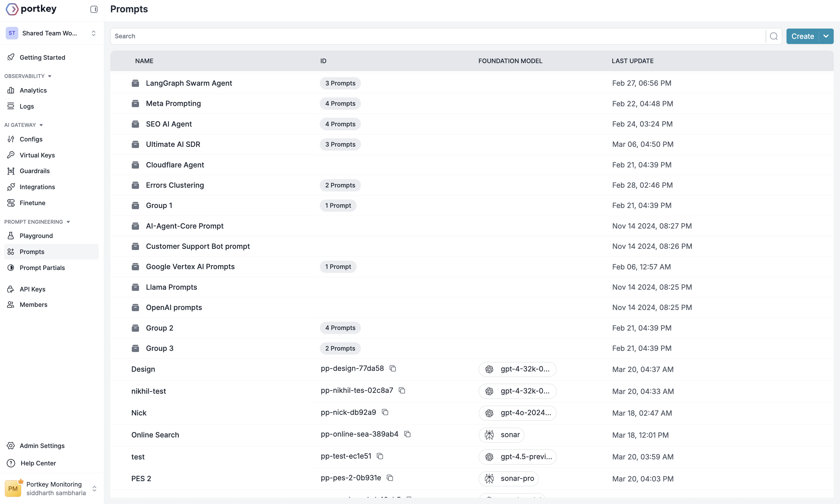840x504 pixels.
Task: Select the Prompts menu item
Action: tap(31, 252)
